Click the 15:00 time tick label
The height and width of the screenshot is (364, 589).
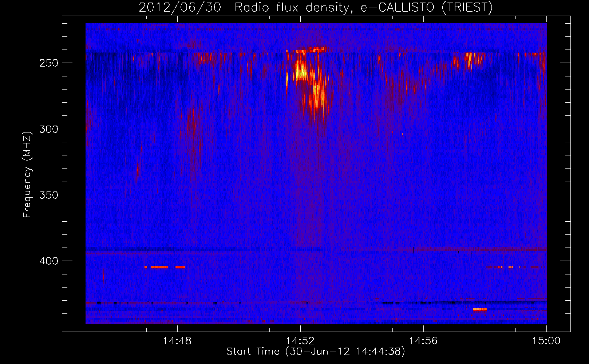point(546,341)
